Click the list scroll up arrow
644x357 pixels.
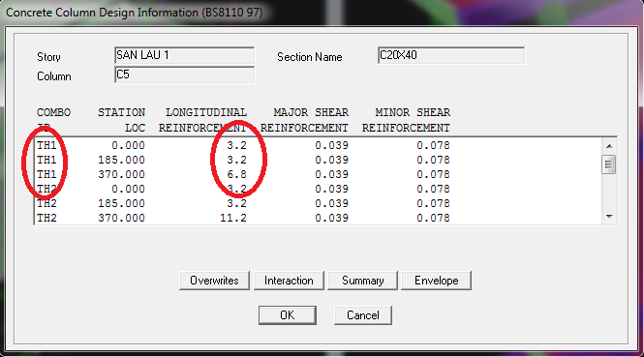point(609,146)
